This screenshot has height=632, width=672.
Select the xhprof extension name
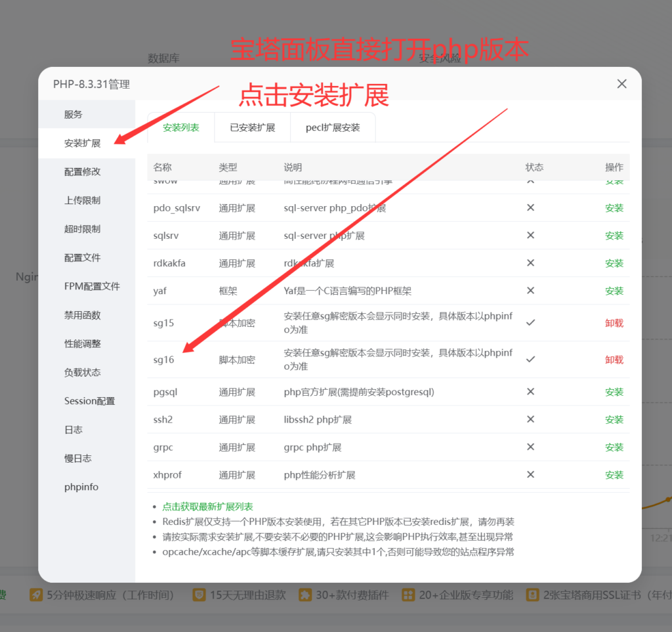pyautogui.click(x=167, y=475)
